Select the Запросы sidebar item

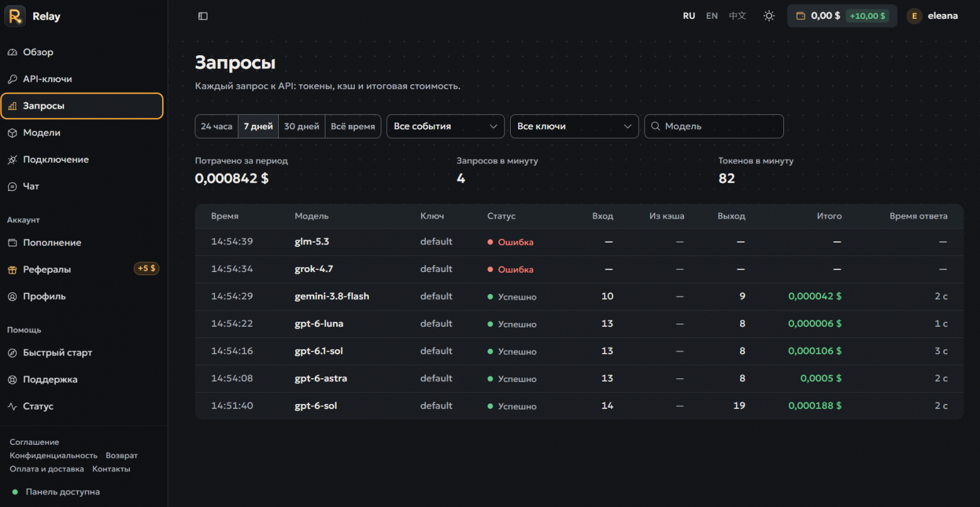tap(82, 106)
